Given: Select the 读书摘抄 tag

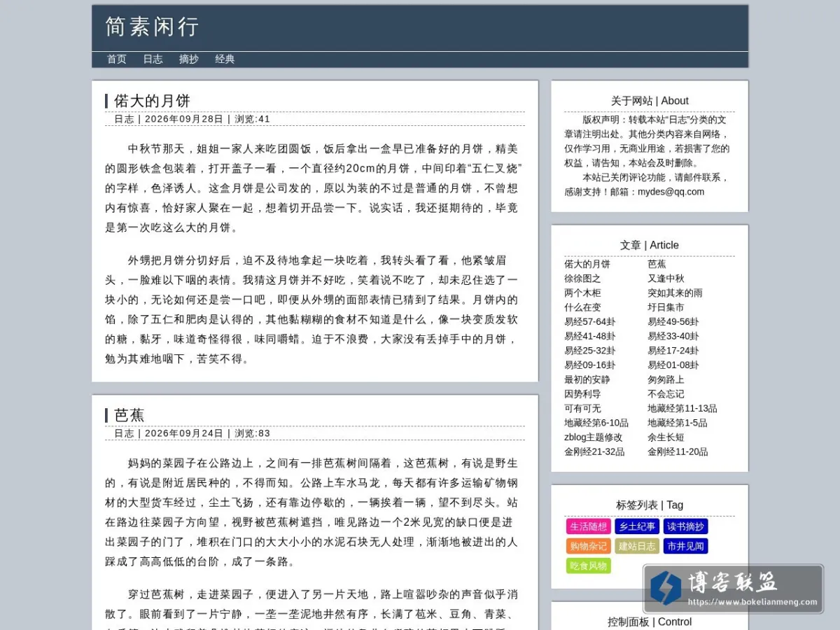Looking at the screenshot, I should pyautogui.click(x=686, y=526).
